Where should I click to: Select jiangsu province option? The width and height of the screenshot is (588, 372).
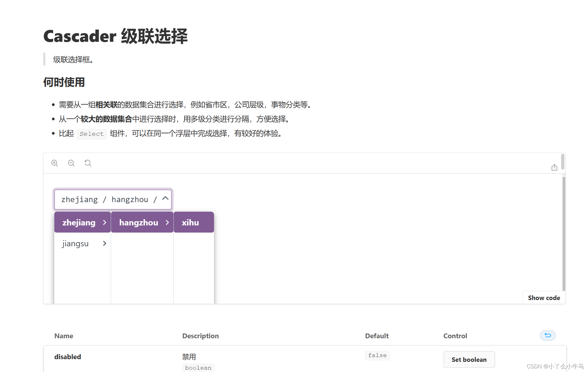pyautogui.click(x=82, y=243)
